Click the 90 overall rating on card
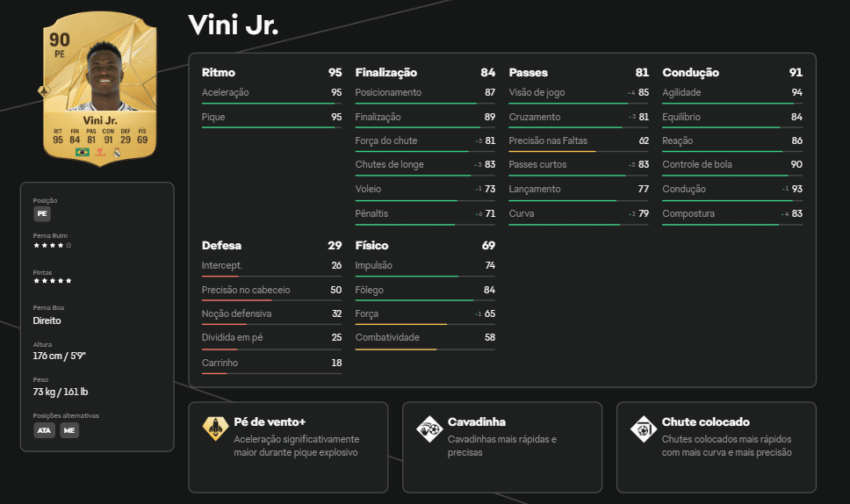Image resolution: width=850 pixels, height=504 pixels. (60, 39)
